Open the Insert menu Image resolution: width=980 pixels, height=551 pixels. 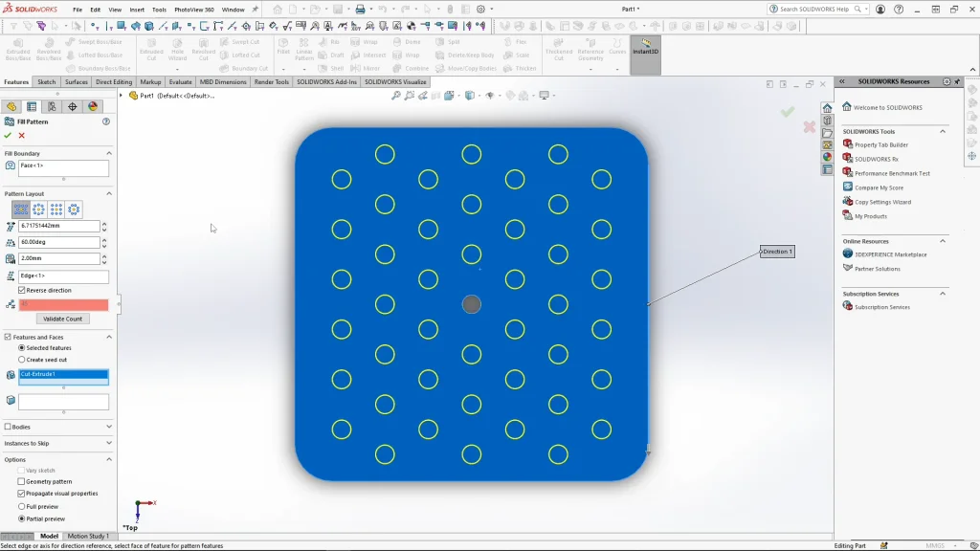(137, 10)
